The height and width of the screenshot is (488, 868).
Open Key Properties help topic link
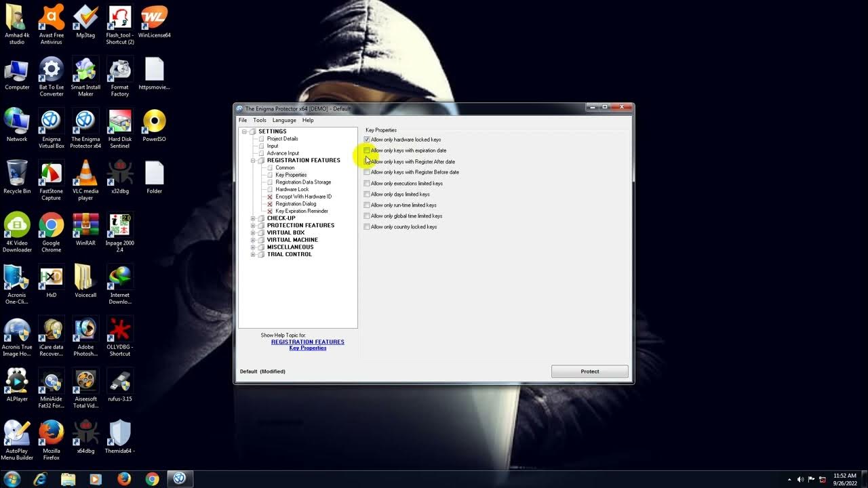point(308,348)
